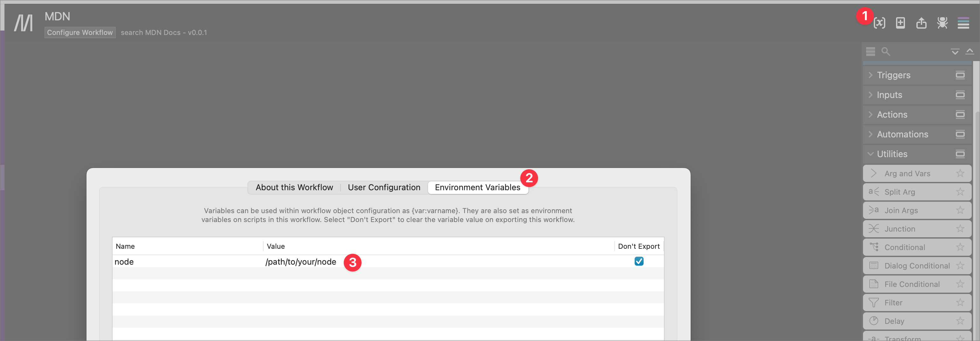The height and width of the screenshot is (341, 980).
Task: Click the search MDN Docs version text
Action: point(164,33)
